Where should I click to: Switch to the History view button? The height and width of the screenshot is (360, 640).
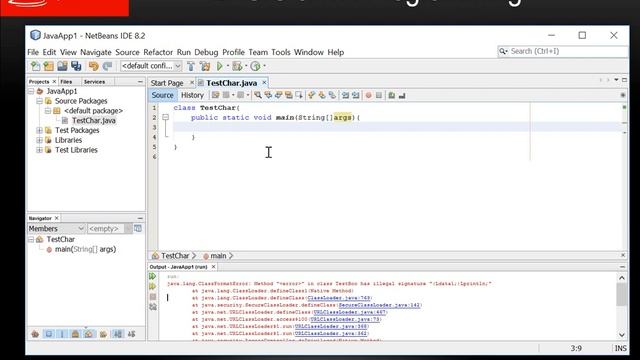192,95
